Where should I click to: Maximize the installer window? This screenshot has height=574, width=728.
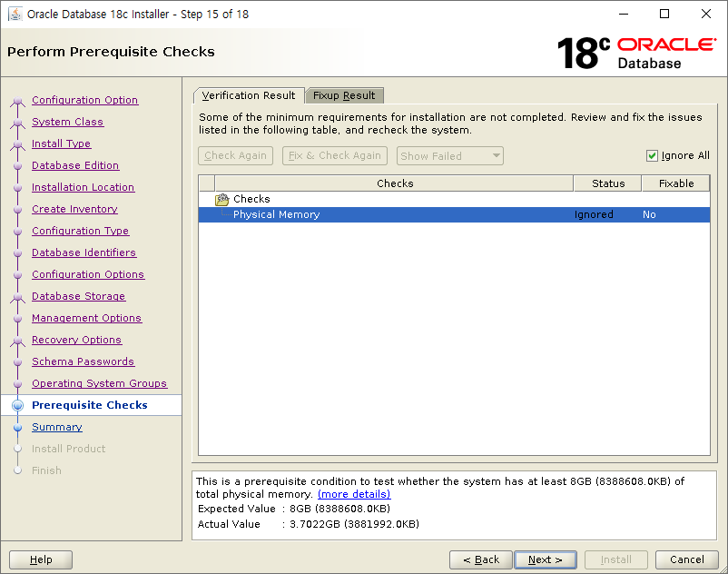(x=664, y=14)
